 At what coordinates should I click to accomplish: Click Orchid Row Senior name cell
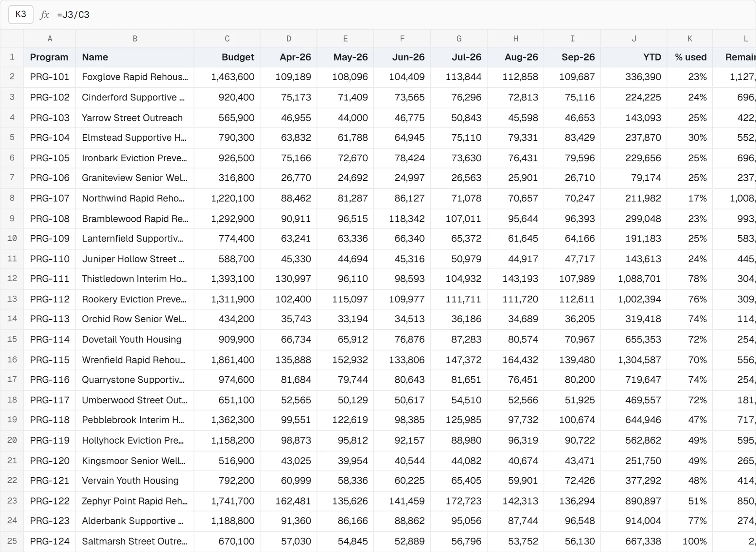pos(135,319)
